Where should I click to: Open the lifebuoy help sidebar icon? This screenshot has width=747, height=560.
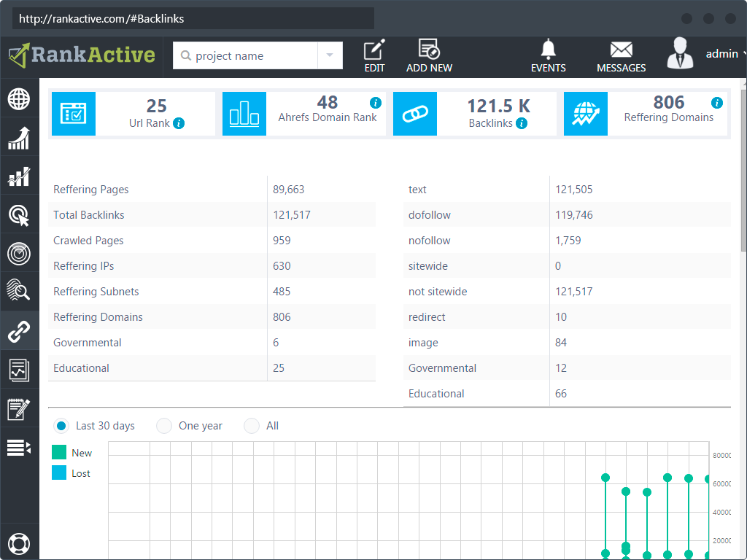point(19,543)
